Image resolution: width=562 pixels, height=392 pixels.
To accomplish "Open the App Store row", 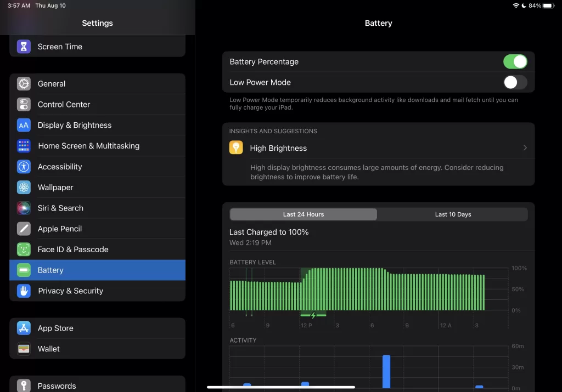I will pyautogui.click(x=98, y=328).
